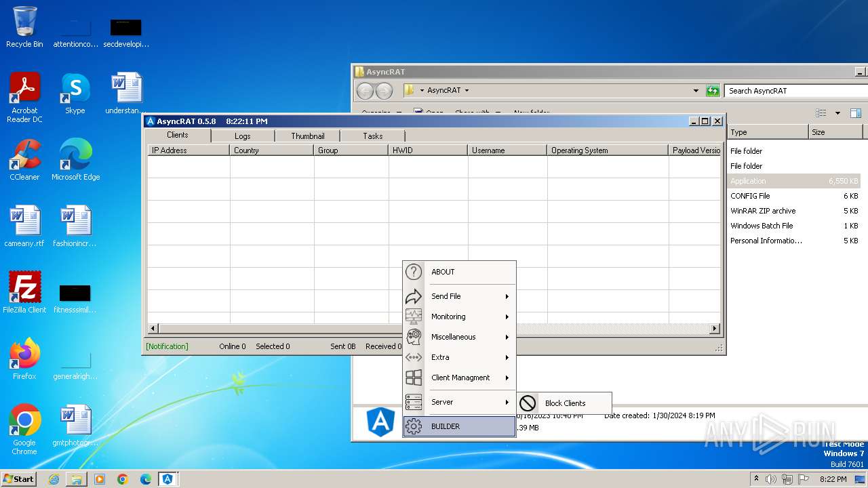Sort by Country column header
868x488 pixels.
point(272,150)
